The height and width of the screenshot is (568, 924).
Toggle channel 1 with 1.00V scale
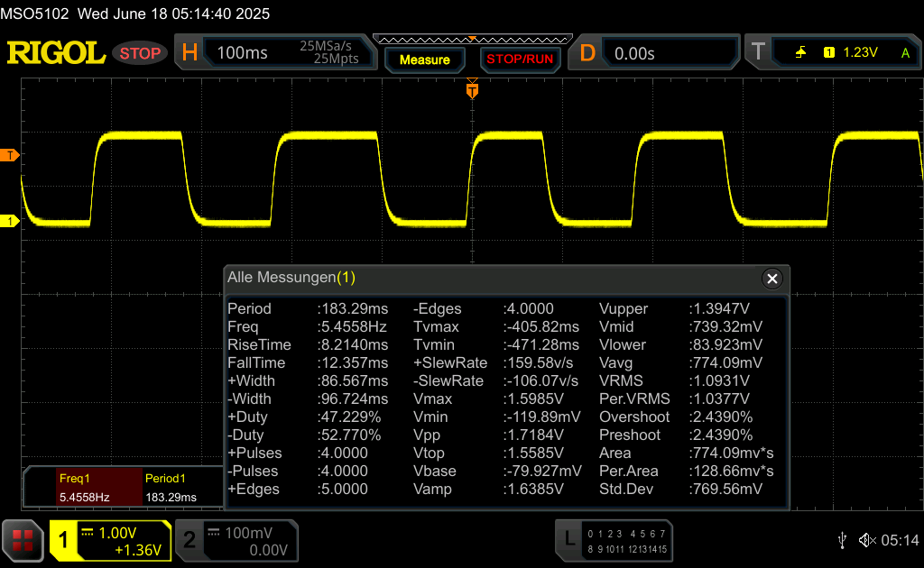tap(110, 541)
